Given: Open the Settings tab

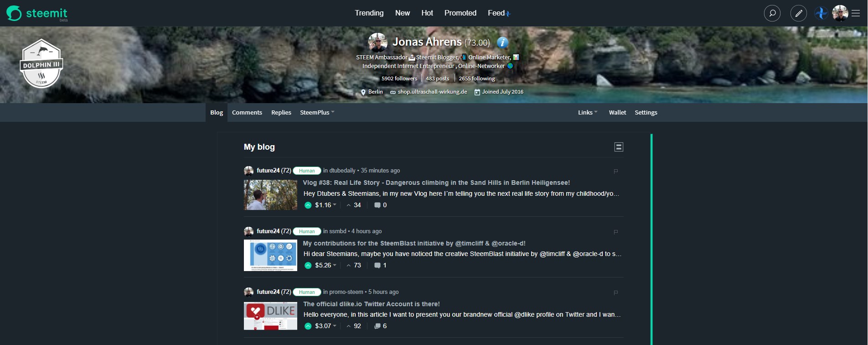Looking at the screenshot, I should point(646,113).
